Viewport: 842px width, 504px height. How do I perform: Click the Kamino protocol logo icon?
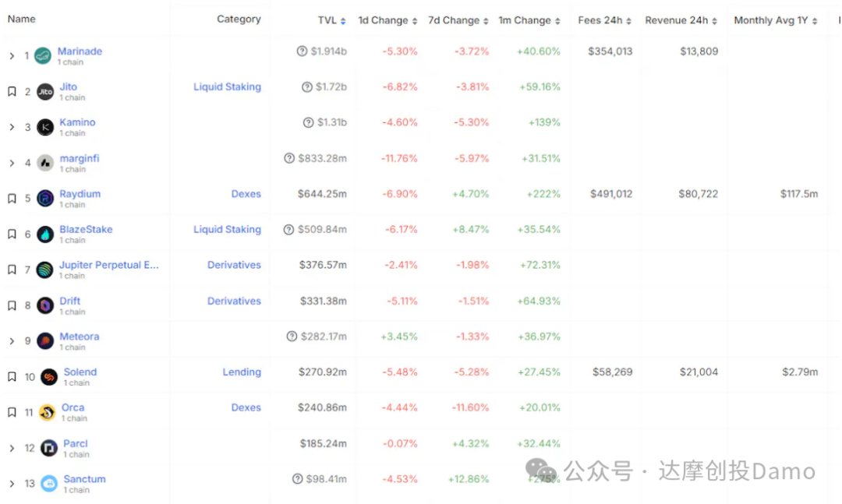(46, 127)
